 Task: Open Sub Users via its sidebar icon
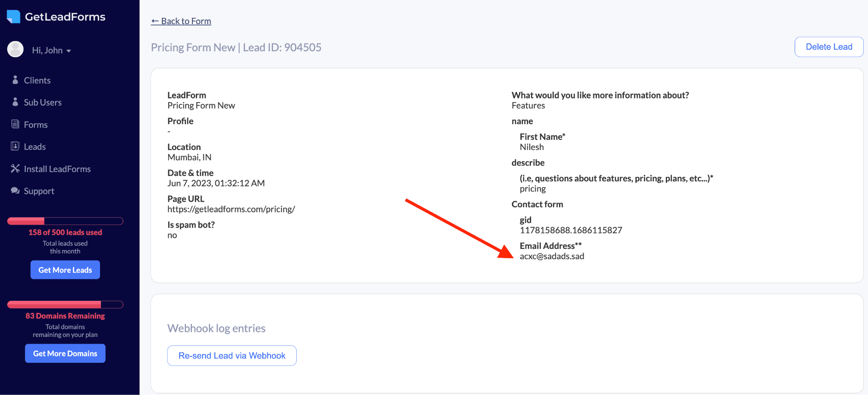15,102
